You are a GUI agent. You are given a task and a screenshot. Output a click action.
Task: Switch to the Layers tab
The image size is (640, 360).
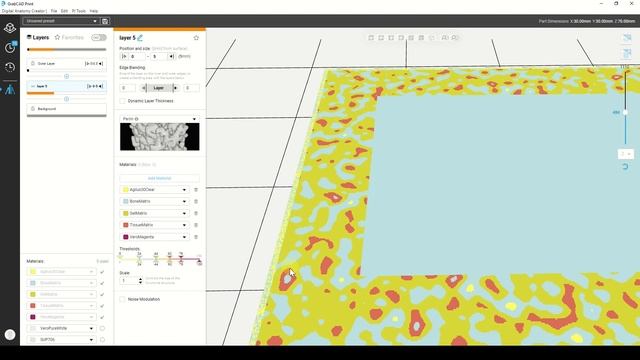point(38,38)
